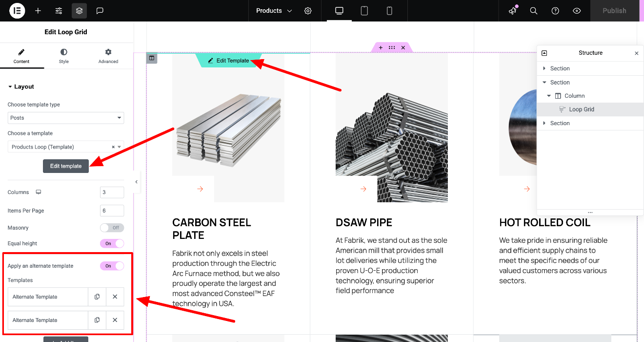Collapse the Layout section
This screenshot has width=644, height=342.
(x=21, y=86)
